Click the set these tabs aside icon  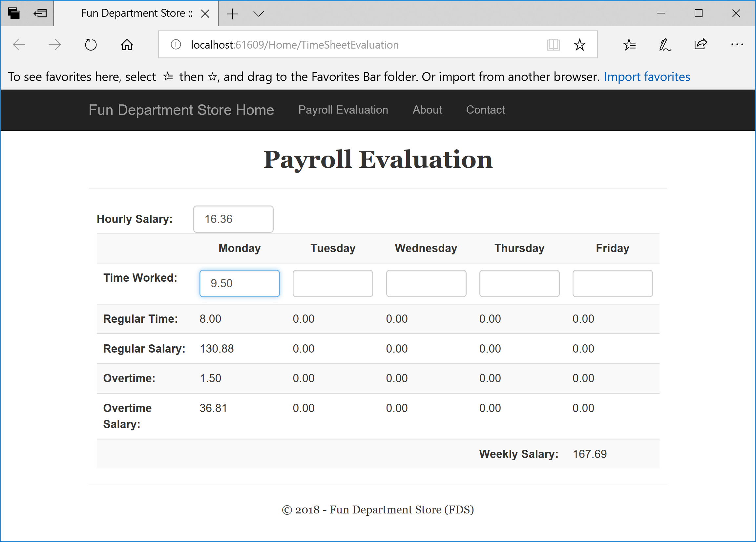pos(40,13)
